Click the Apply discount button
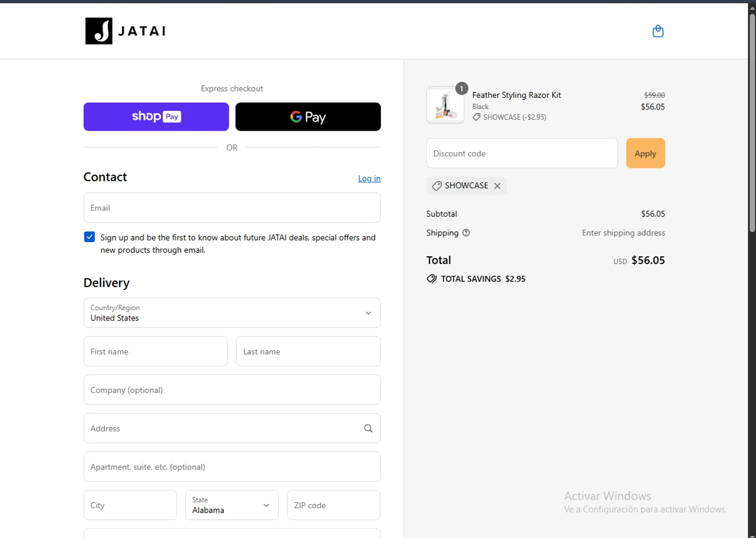The width and height of the screenshot is (756, 538). pos(646,153)
